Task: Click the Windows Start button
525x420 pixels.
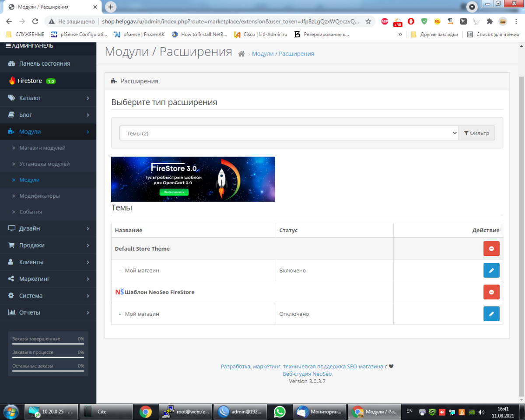Action: 11,412
